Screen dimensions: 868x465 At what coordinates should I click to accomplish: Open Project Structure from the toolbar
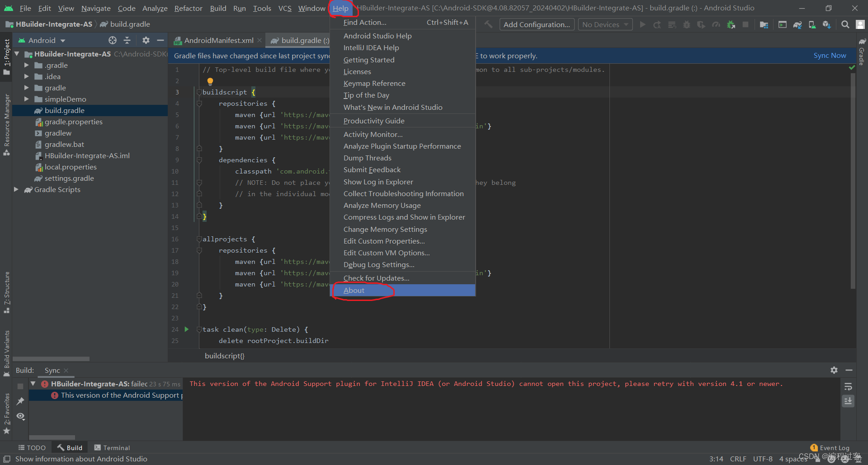[764, 24]
